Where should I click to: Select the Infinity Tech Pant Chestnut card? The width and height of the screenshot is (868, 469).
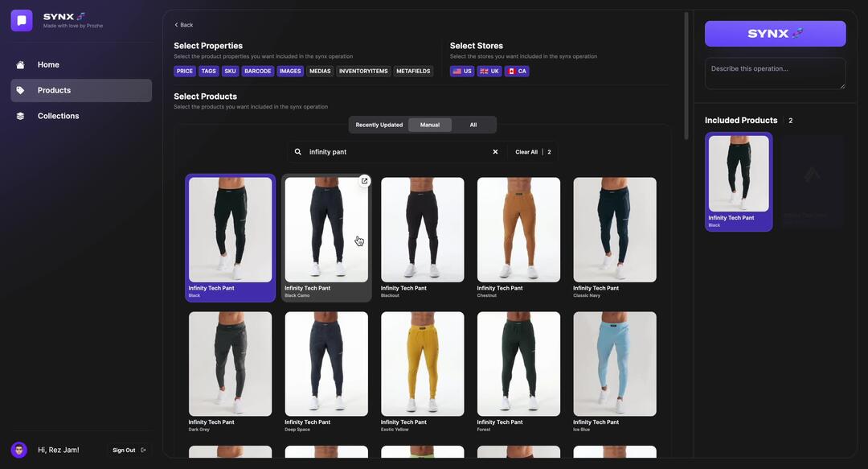[518, 238]
